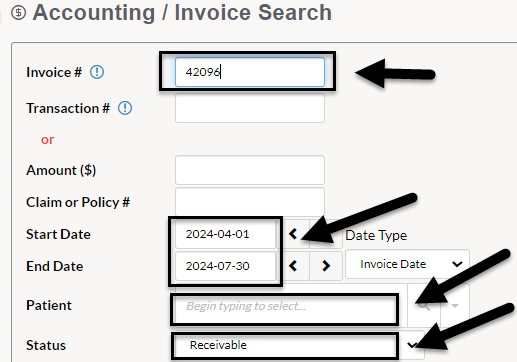Viewport: 517px width, 362px height.
Task: Click the red 'or' text
Action: click(x=47, y=140)
